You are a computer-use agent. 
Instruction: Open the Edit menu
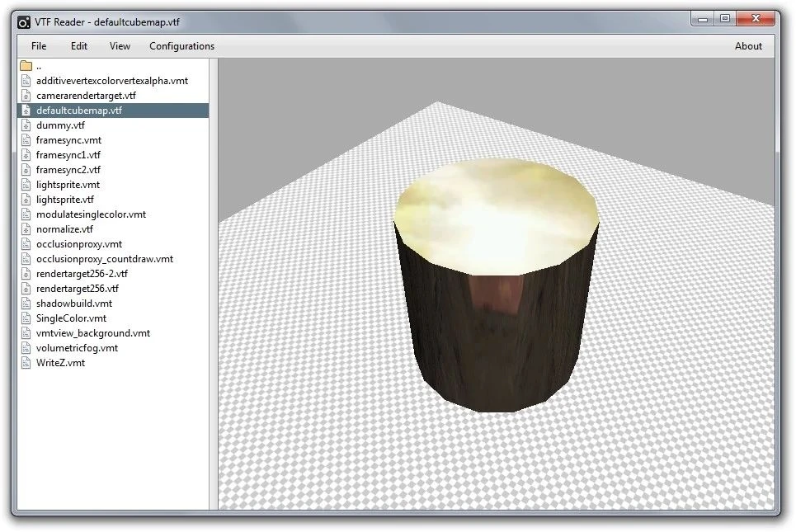click(79, 46)
